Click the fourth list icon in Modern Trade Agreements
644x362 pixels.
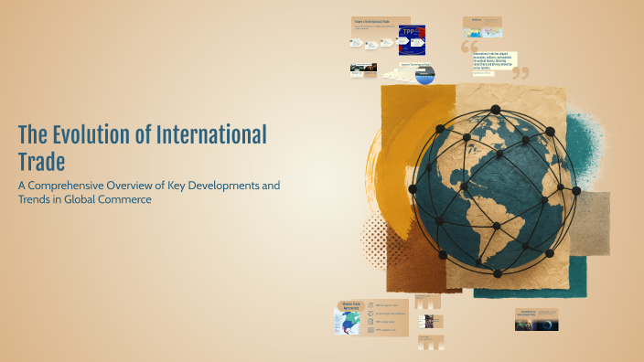pos(370,330)
